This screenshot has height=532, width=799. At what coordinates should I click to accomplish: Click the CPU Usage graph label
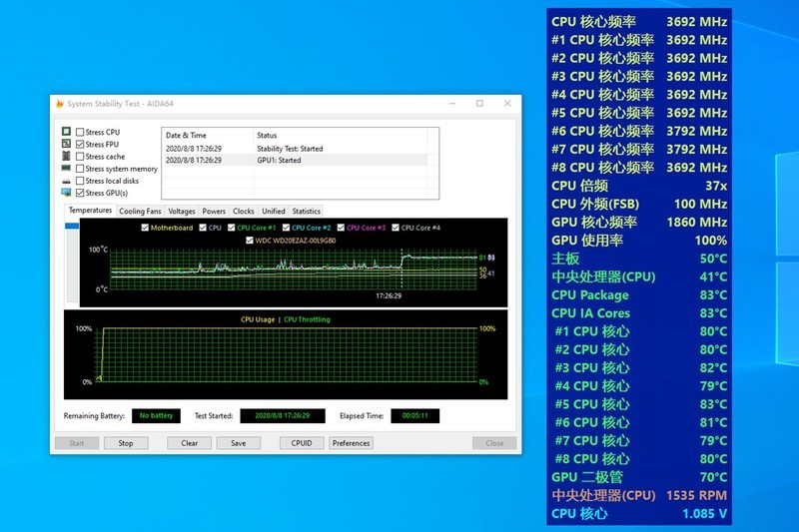point(258,319)
